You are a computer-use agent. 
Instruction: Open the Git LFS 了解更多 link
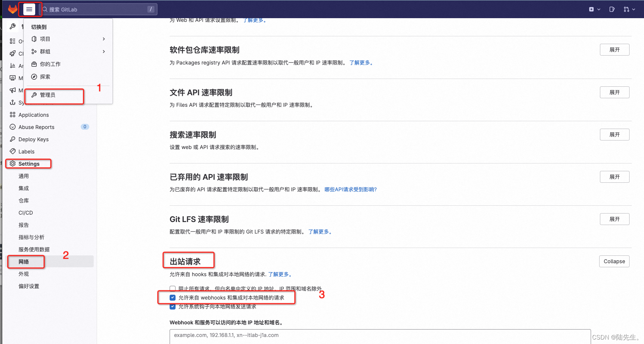click(x=320, y=232)
